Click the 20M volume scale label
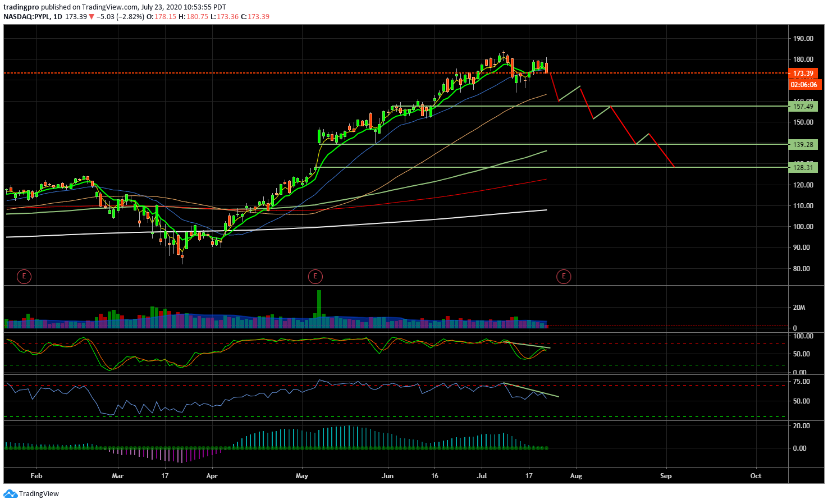Screen dimensions: 828x504 pos(799,308)
